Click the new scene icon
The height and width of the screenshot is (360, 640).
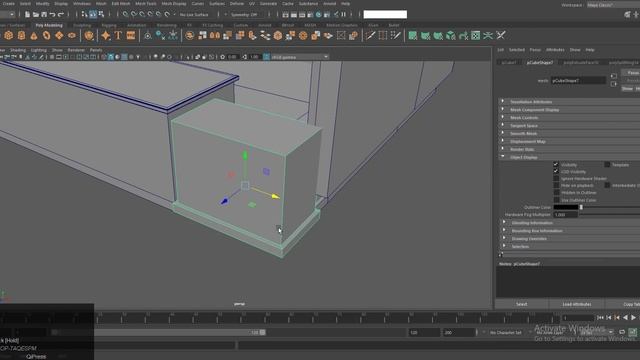(27, 14)
